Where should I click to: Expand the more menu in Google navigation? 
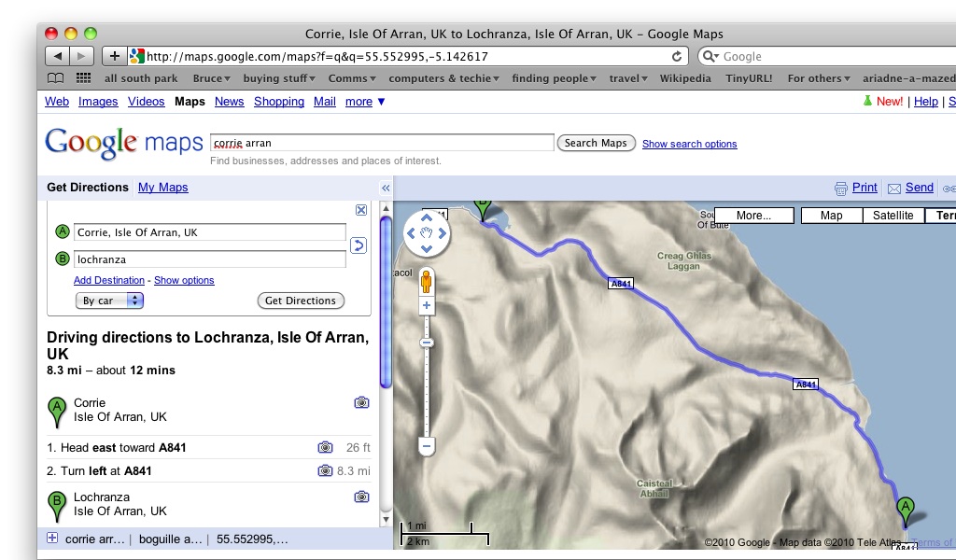(x=365, y=102)
